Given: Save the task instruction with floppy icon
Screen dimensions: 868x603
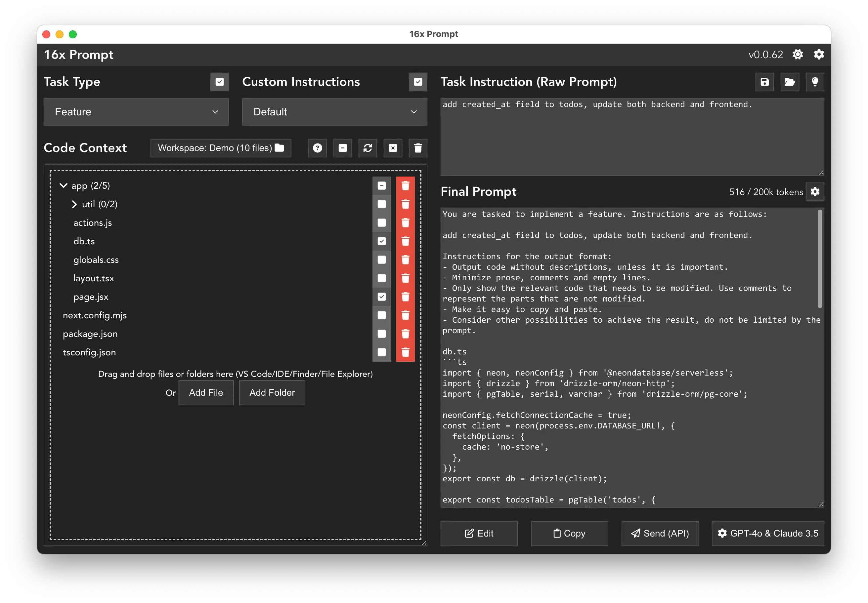Looking at the screenshot, I should [x=764, y=82].
